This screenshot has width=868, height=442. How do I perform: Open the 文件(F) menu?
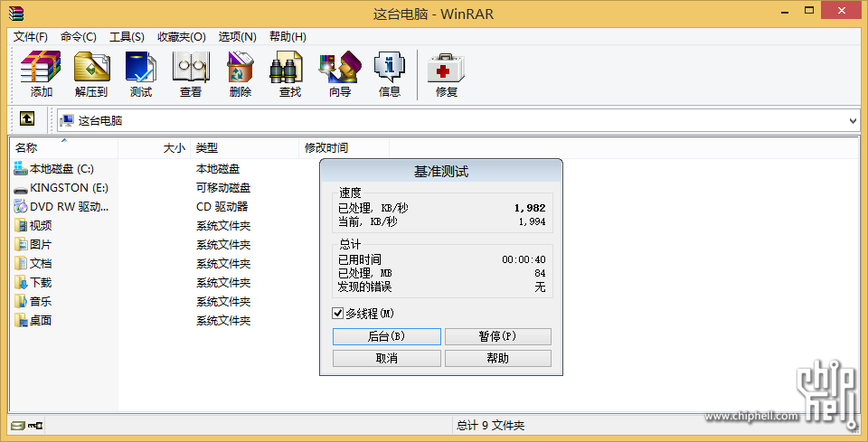(x=31, y=36)
